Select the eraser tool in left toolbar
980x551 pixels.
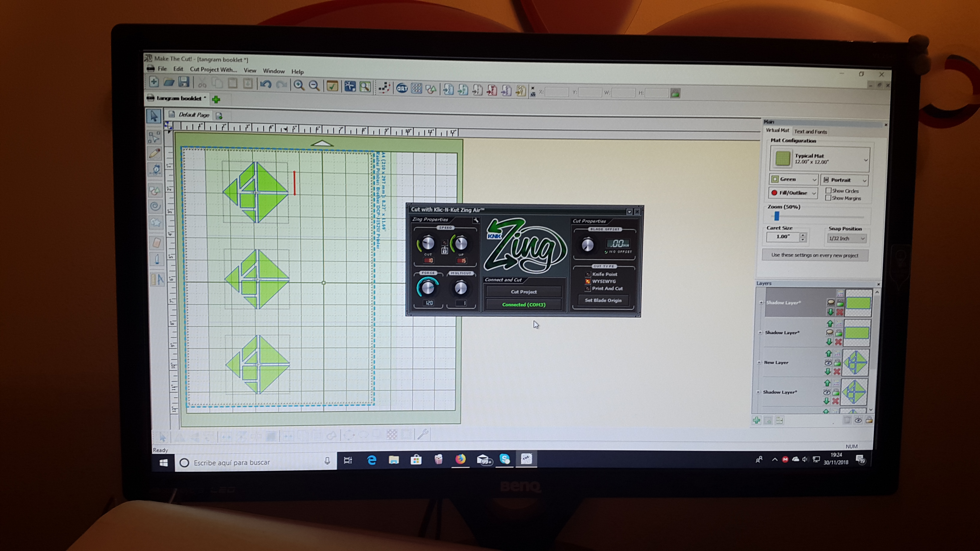click(x=156, y=242)
